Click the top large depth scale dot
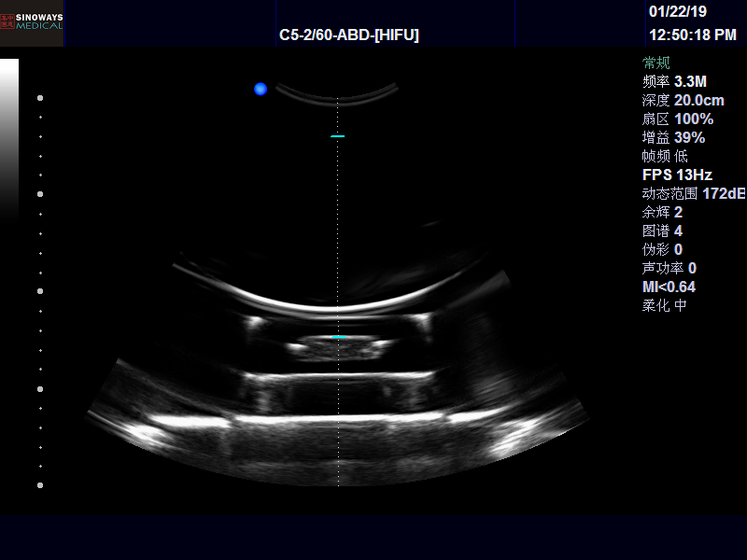 40,98
